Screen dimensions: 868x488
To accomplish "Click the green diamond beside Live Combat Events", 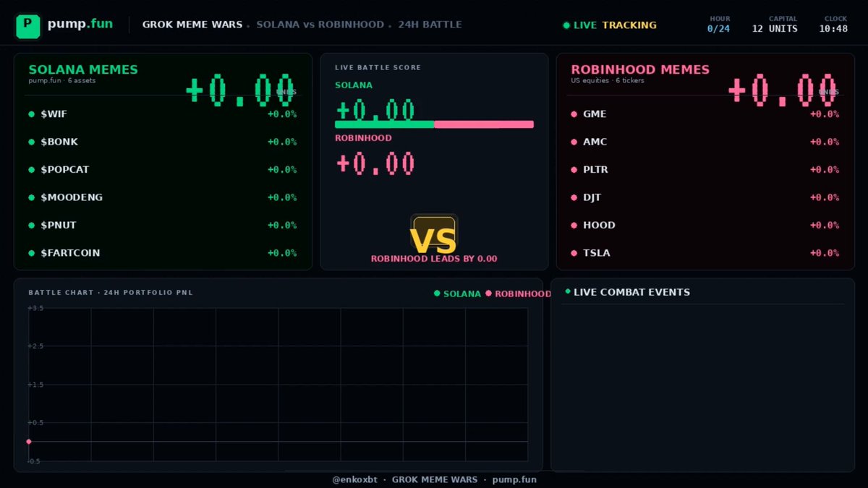I will point(568,291).
